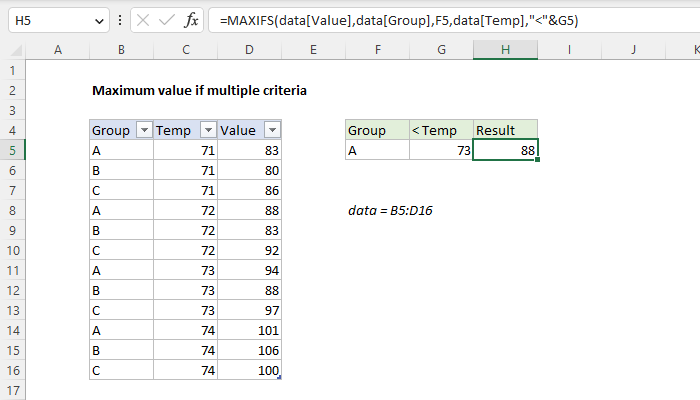Select Group cell A in row 11
The image size is (700, 400).
pyautogui.click(x=121, y=271)
